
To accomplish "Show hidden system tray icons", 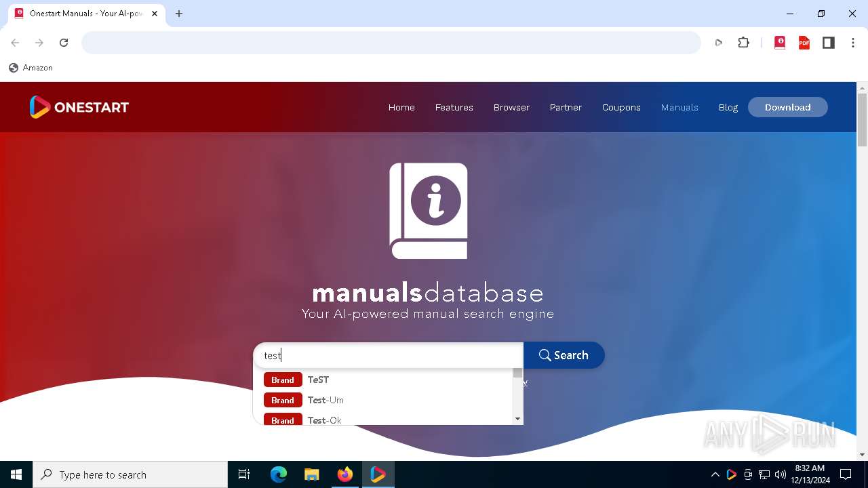I will [x=715, y=474].
